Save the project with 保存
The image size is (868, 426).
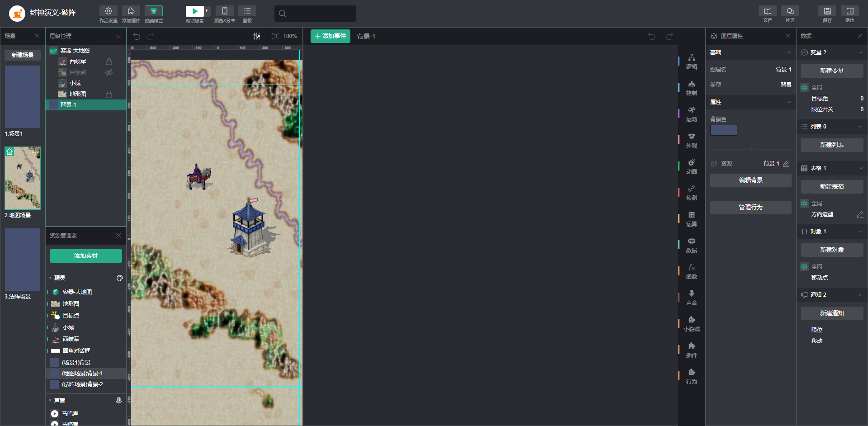(827, 11)
